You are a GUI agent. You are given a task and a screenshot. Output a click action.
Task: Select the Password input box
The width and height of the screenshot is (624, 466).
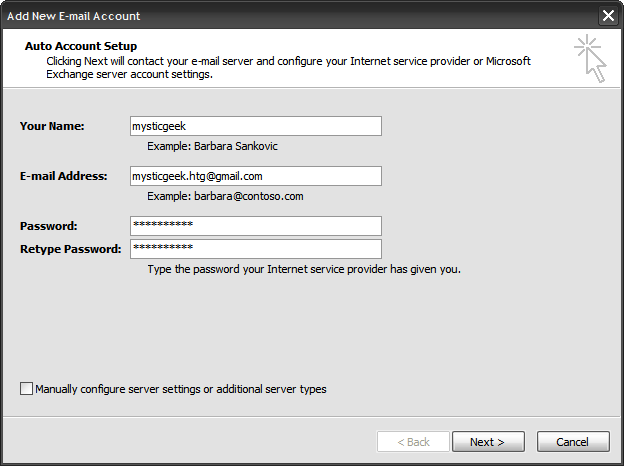255,225
